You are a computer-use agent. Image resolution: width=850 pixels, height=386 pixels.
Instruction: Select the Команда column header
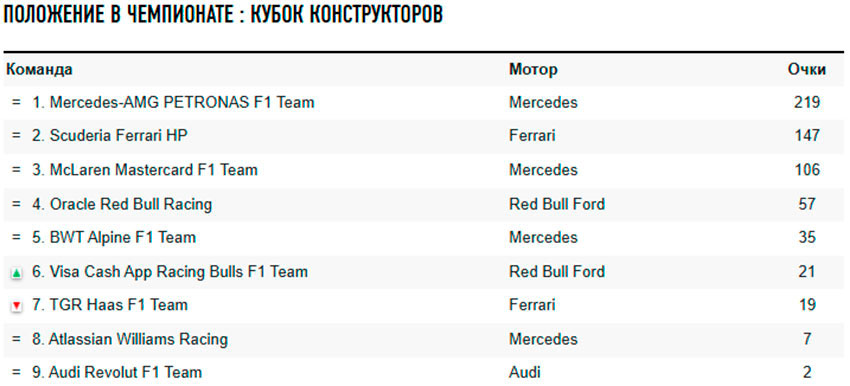pos(39,70)
